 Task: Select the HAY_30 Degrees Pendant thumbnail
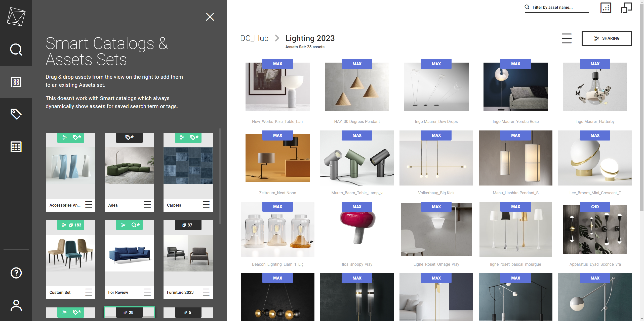pos(357,87)
